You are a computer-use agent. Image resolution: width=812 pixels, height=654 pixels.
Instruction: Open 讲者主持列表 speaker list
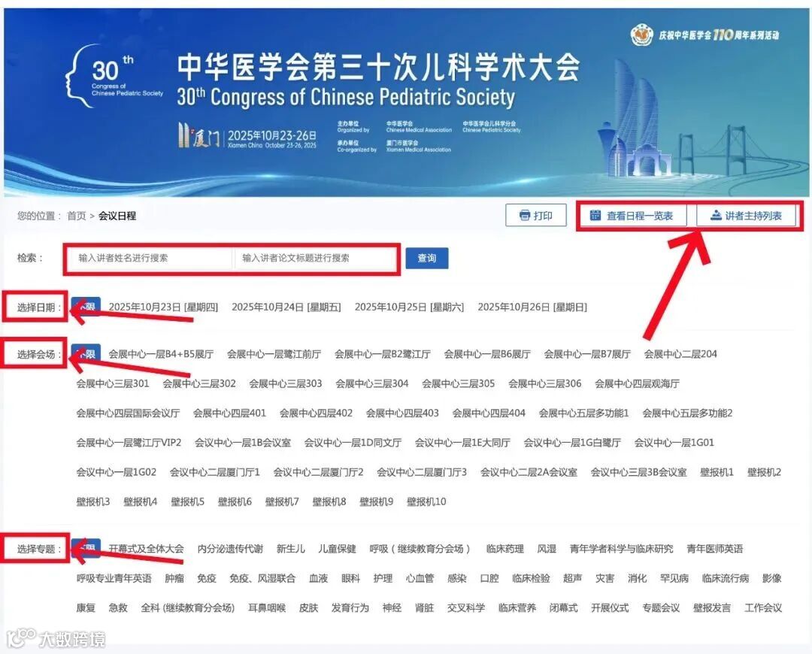pos(747,216)
